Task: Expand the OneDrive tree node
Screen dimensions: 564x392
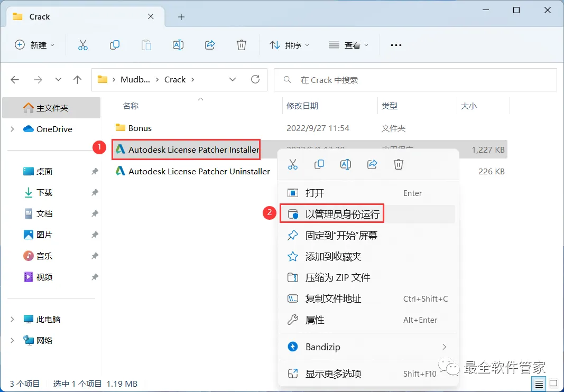Action: click(12, 129)
